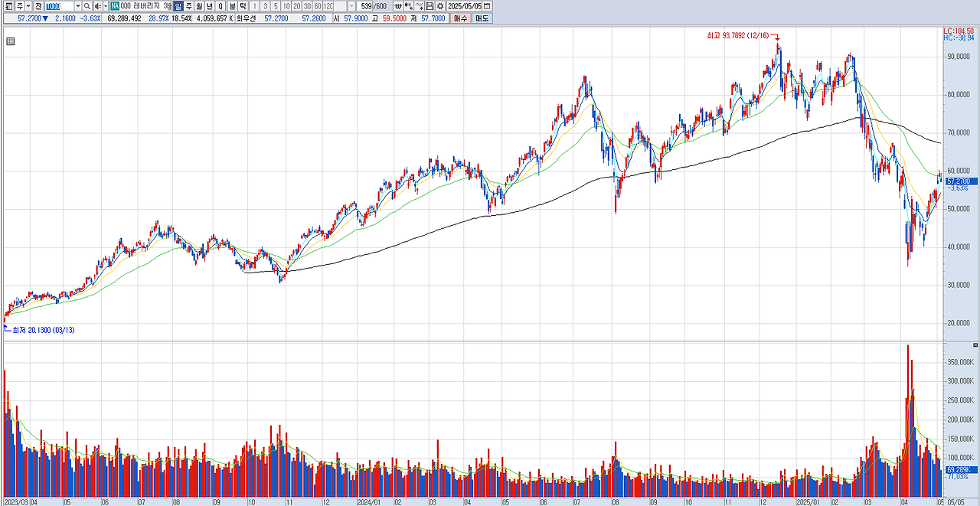The height and width of the screenshot is (506, 980).
Task: Click the volume value 69,289,492
Action: tap(124, 18)
